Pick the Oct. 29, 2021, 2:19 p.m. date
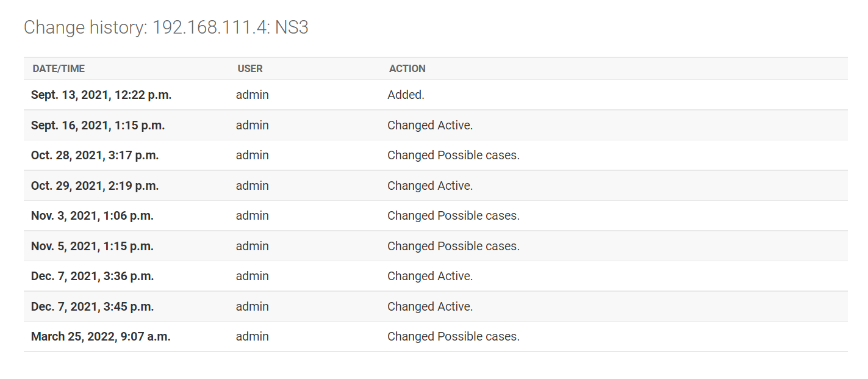Screen dimensions: 868x379 [x=95, y=186]
